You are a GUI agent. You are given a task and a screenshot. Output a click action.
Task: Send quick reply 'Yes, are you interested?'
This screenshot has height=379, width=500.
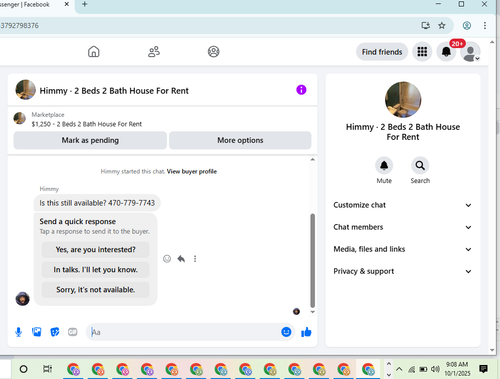pos(95,250)
